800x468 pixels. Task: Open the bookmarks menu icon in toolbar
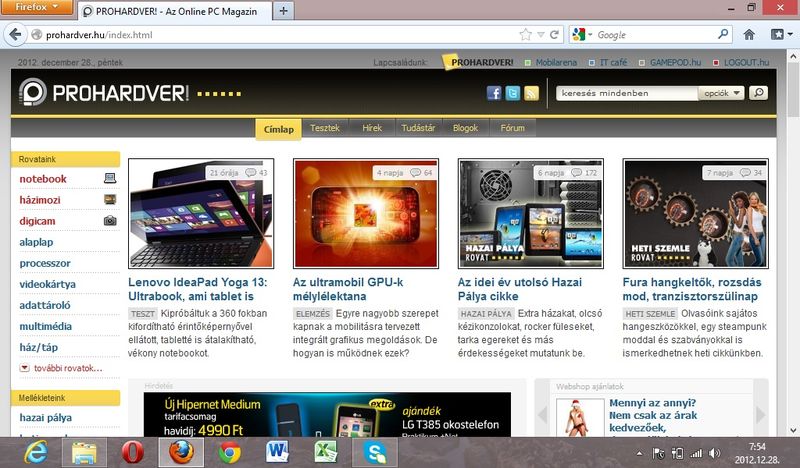click(781, 35)
